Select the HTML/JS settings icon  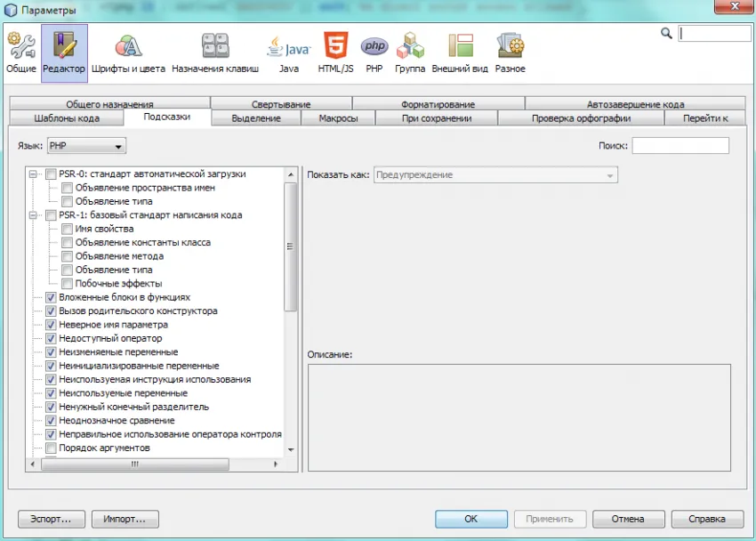point(335,52)
